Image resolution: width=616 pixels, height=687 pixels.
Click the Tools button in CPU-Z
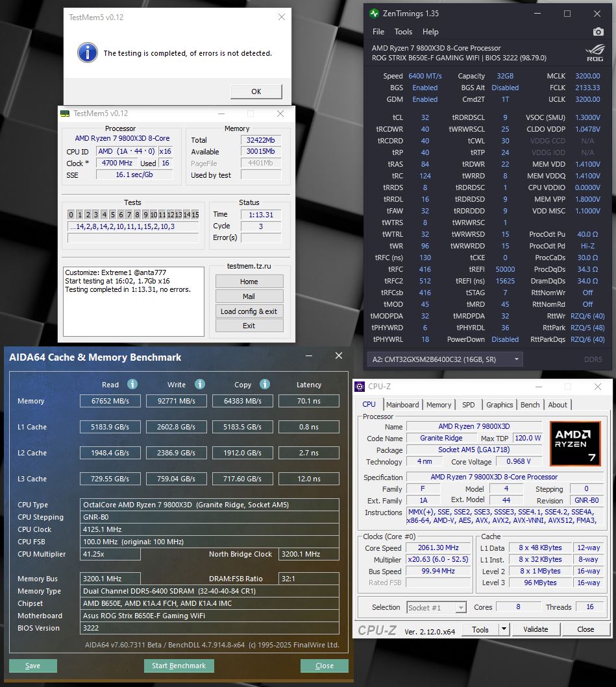[480, 629]
